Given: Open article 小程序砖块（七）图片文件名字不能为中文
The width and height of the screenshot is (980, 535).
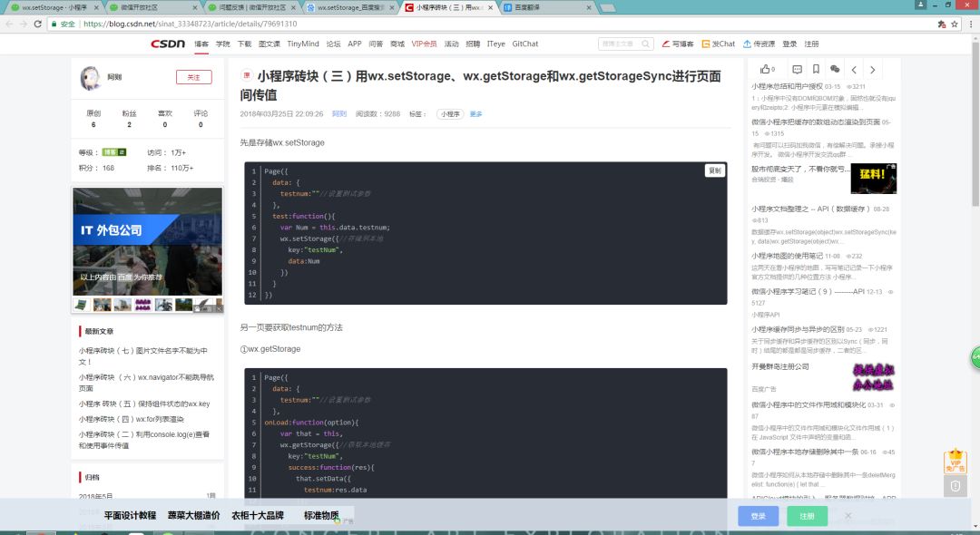Looking at the screenshot, I should 143,355.
